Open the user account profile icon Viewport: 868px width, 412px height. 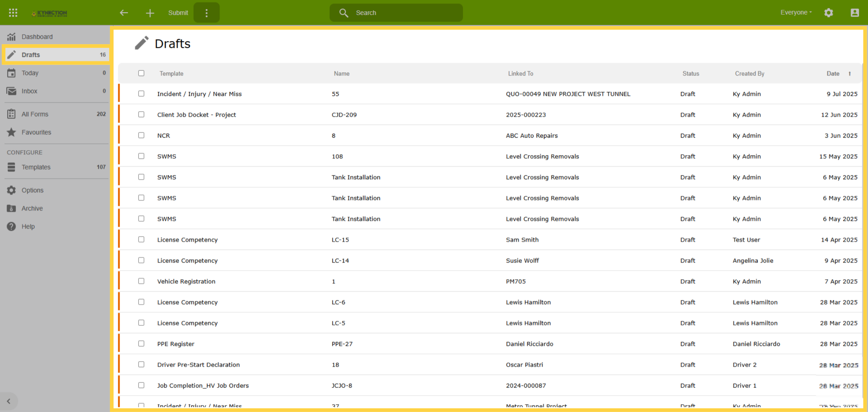pos(855,13)
